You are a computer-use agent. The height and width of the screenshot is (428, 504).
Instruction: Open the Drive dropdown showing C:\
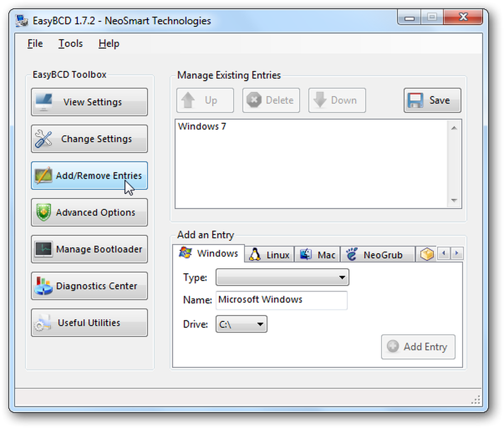click(x=241, y=324)
